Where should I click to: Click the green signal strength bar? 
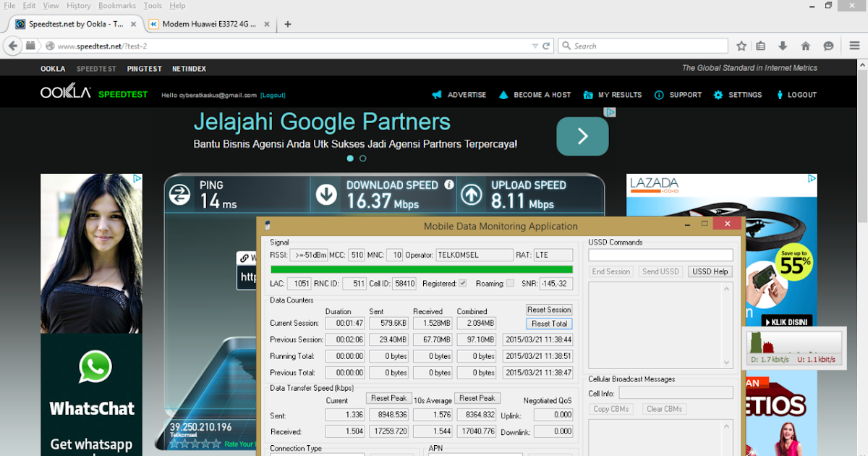[x=421, y=269]
